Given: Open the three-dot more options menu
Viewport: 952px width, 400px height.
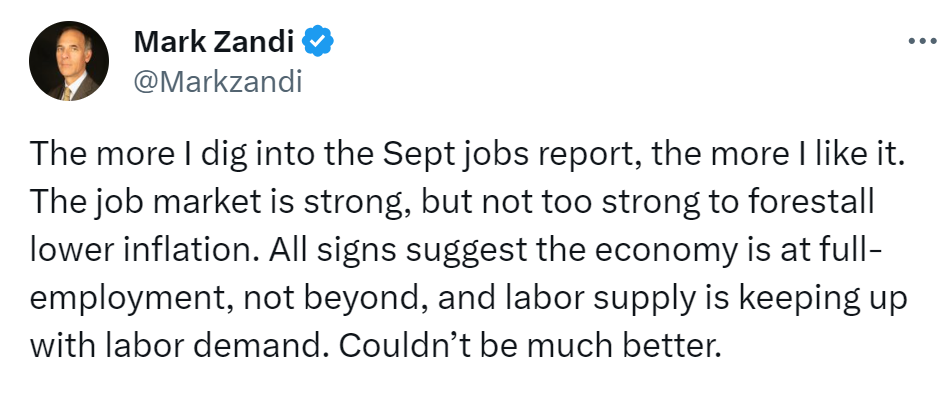Looking at the screenshot, I should point(922,41).
